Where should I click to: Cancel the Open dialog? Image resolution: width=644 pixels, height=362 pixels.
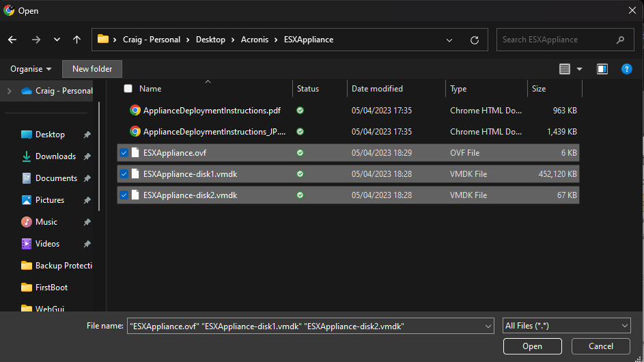(x=600, y=346)
